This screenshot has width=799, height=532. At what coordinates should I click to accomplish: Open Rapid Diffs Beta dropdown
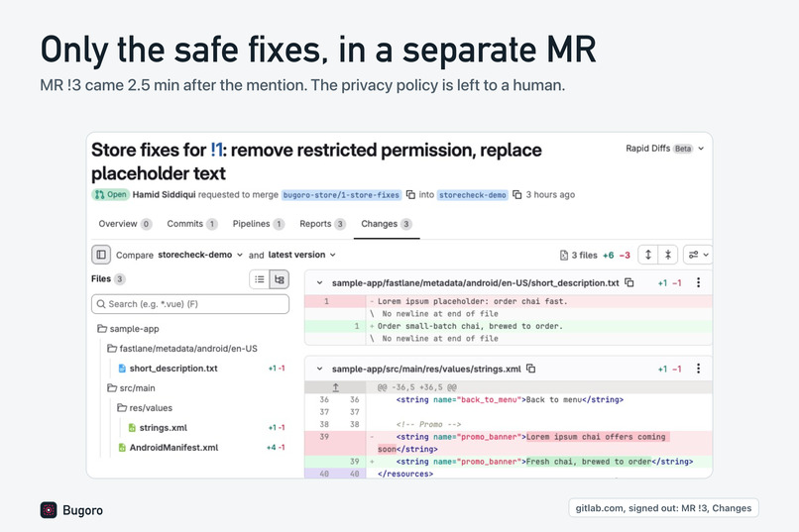664,149
